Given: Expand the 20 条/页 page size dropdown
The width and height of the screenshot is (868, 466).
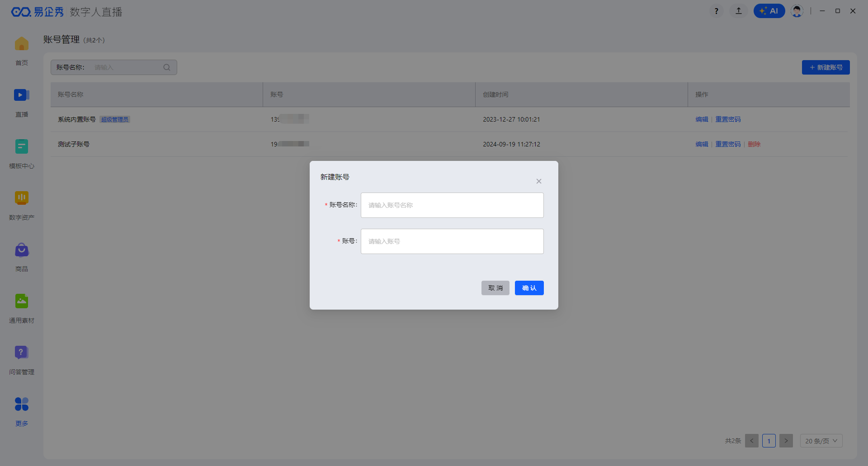Looking at the screenshot, I should click(821, 441).
